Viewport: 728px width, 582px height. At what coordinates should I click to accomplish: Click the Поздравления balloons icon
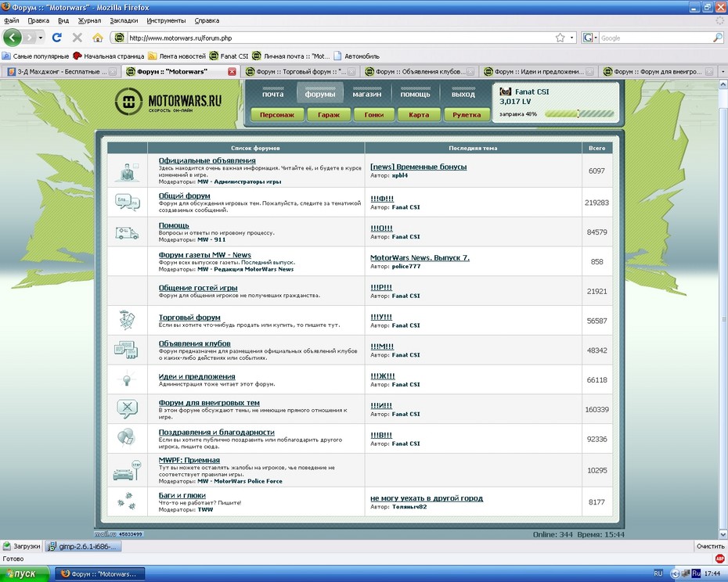pyautogui.click(x=126, y=437)
